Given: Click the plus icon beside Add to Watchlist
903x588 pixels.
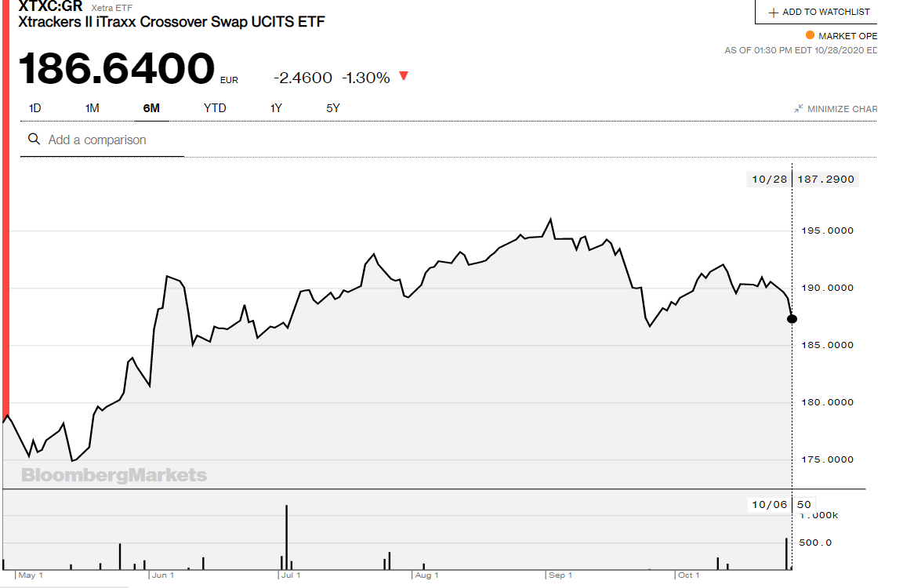Looking at the screenshot, I should pos(773,13).
